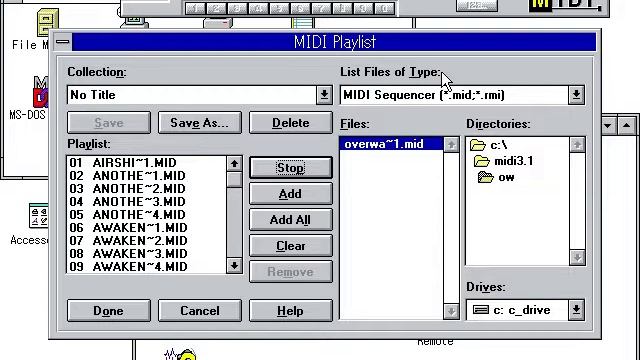Open Help in MIDI Playlist dialog
This screenshot has height=360, width=640.
point(291,311)
